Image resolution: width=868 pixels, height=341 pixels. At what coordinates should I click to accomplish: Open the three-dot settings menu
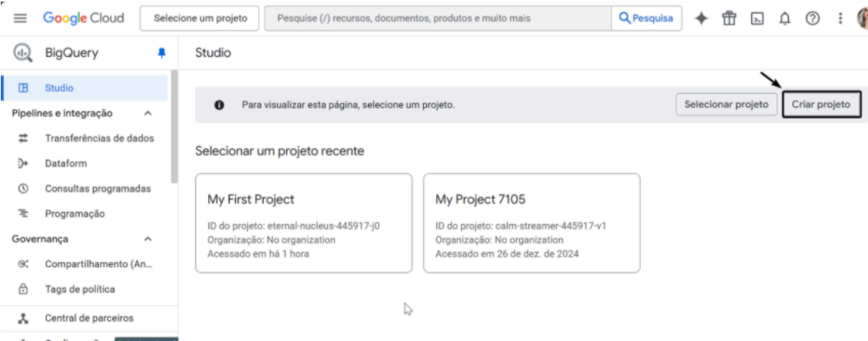click(840, 18)
